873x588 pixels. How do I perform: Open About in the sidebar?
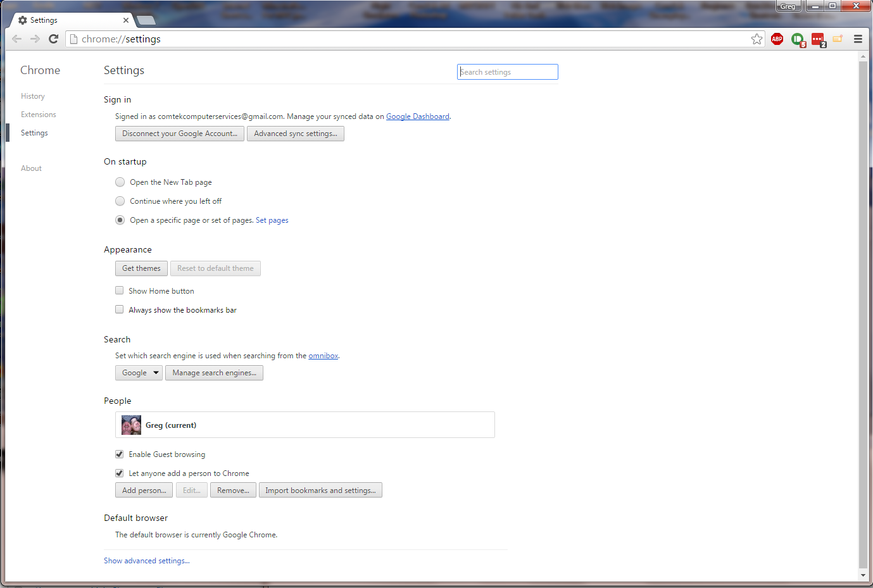click(31, 168)
